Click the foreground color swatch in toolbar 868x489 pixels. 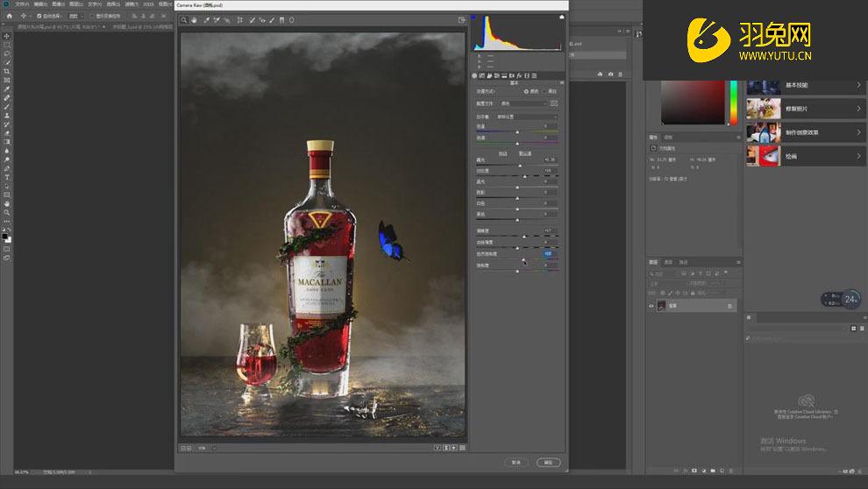[x=5, y=237]
